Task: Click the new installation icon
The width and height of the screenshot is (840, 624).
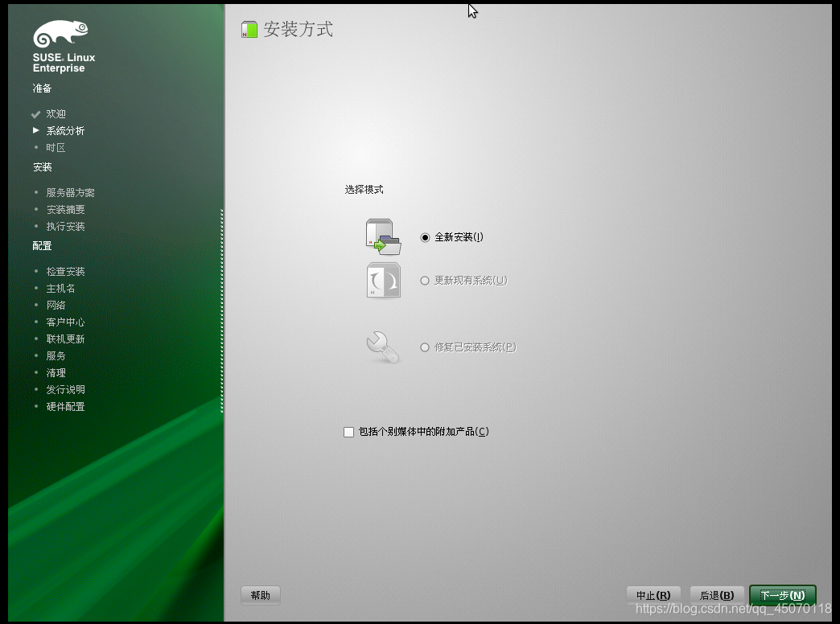Action: (384, 236)
